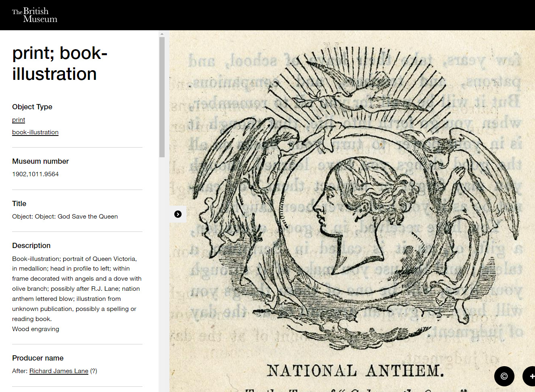Click the 'Museum number' section heading
535x392 pixels.
click(40, 161)
